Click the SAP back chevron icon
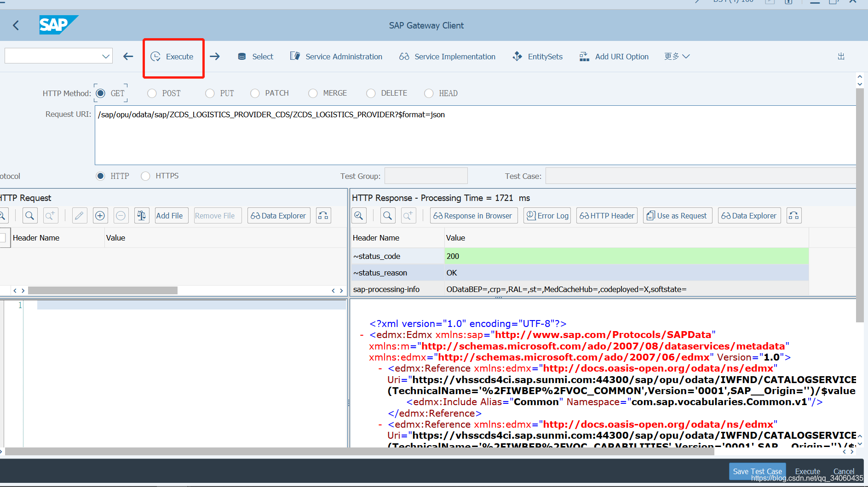Screen dimensions: 868x487 (x=16, y=25)
